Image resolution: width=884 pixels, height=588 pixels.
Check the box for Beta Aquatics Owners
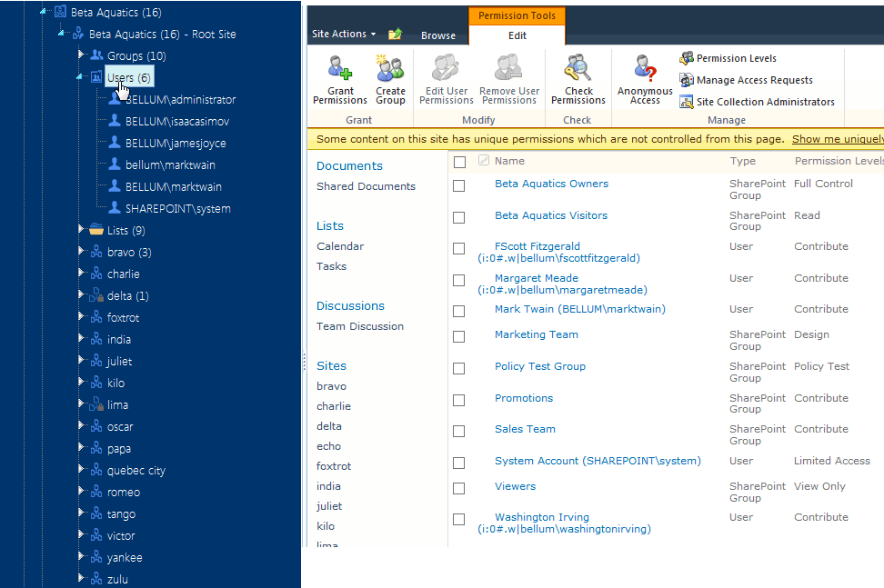459,185
